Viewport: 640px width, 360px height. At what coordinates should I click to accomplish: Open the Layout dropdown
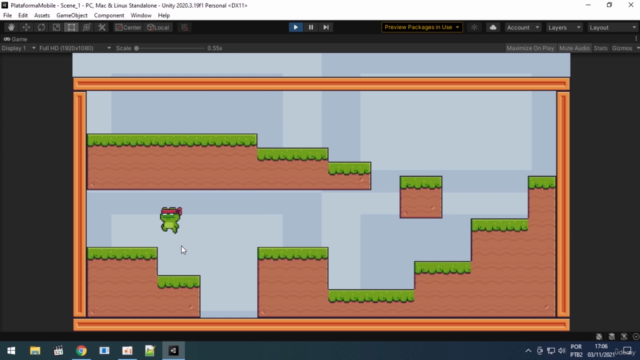pyautogui.click(x=613, y=27)
